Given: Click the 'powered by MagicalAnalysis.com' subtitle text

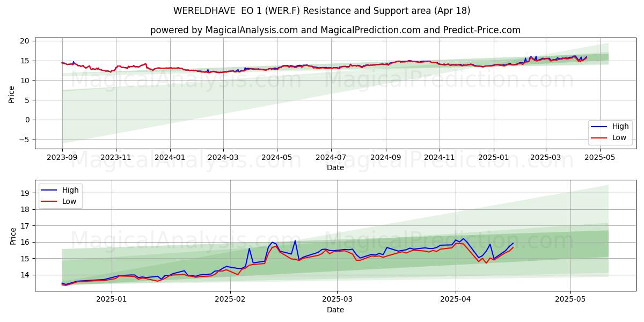Looking at the screenshot, I should pos(224,30).
